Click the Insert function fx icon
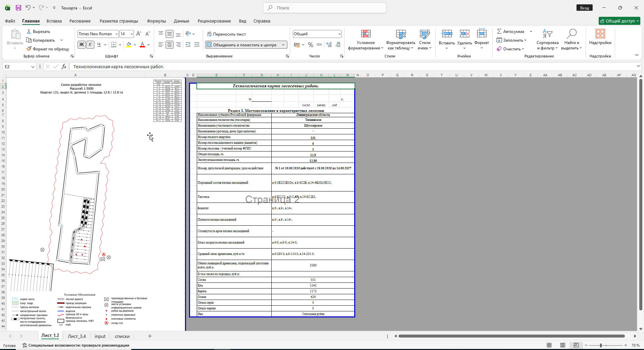 [x=64, y=67]
